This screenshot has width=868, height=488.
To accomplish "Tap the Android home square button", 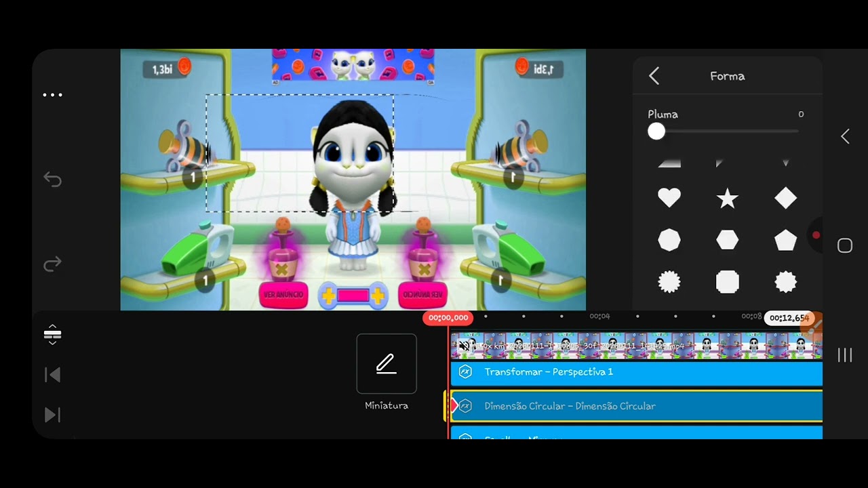I will pyautogui.click(x=845, y=245).
